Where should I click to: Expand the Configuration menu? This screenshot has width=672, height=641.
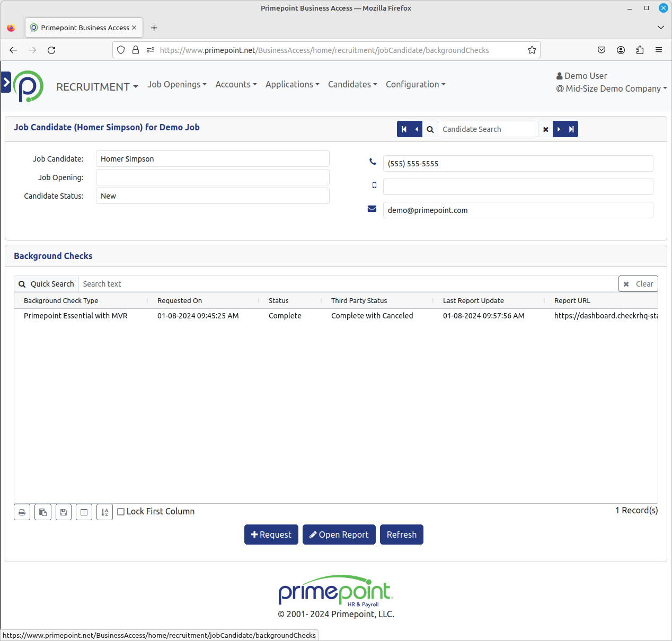415,85
